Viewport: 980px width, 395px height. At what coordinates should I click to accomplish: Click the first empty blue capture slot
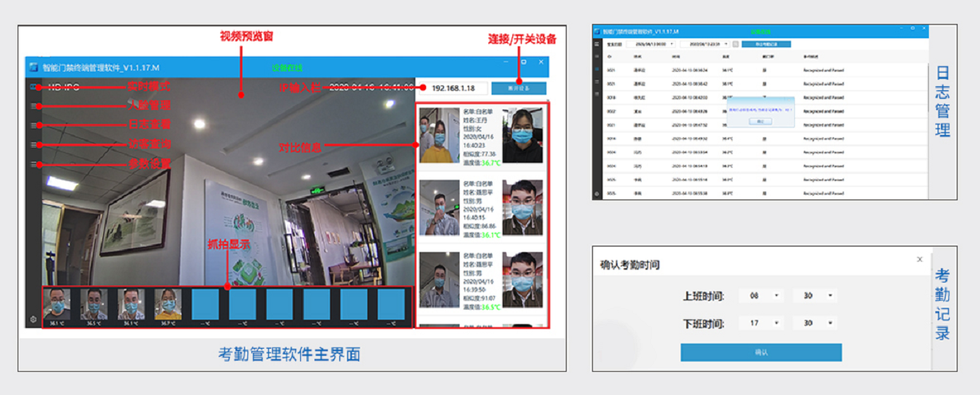click(x=205, y=304)
